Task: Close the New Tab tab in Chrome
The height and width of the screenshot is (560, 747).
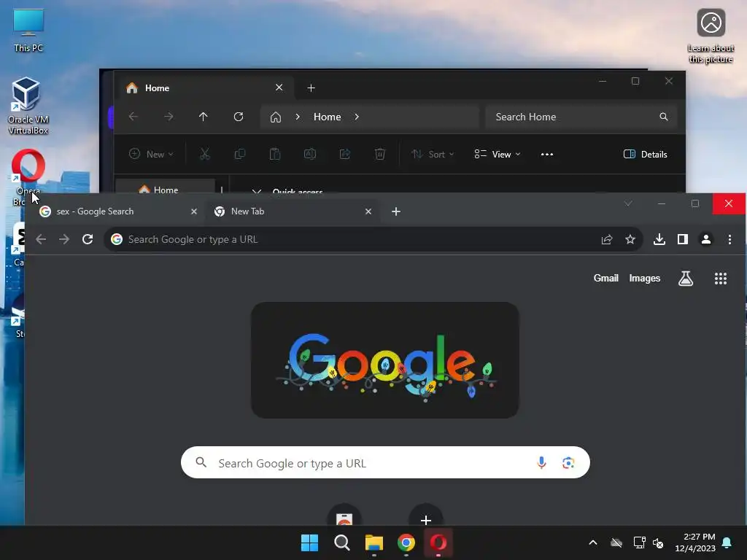Action: coord(368,211)
